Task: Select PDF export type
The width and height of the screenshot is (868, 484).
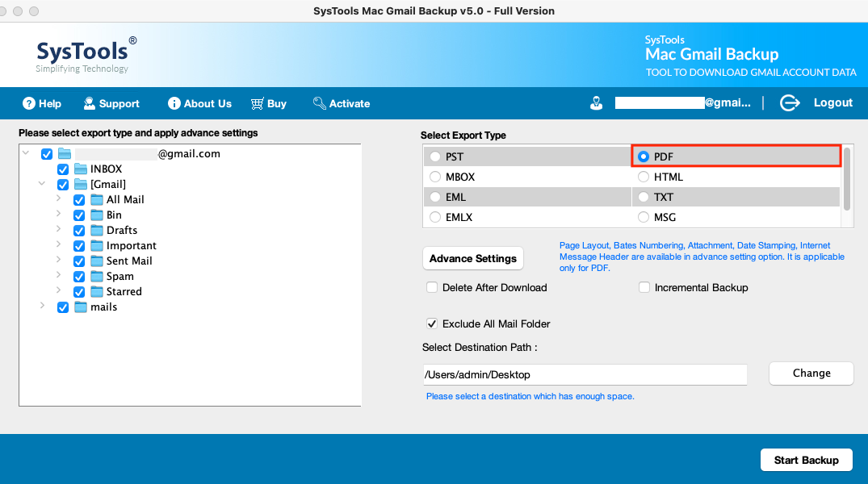Action: pyautogui.click(x=644, y=156)
